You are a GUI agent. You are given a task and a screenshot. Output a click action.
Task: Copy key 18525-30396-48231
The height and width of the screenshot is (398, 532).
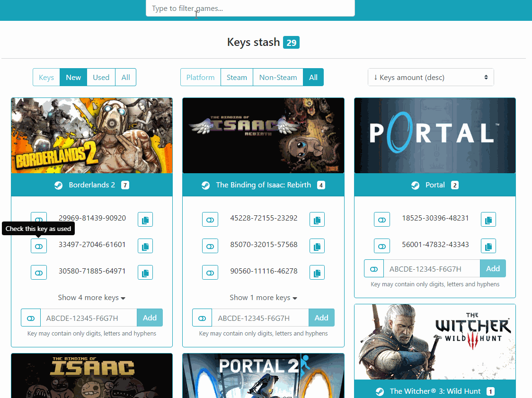point(488,220)
